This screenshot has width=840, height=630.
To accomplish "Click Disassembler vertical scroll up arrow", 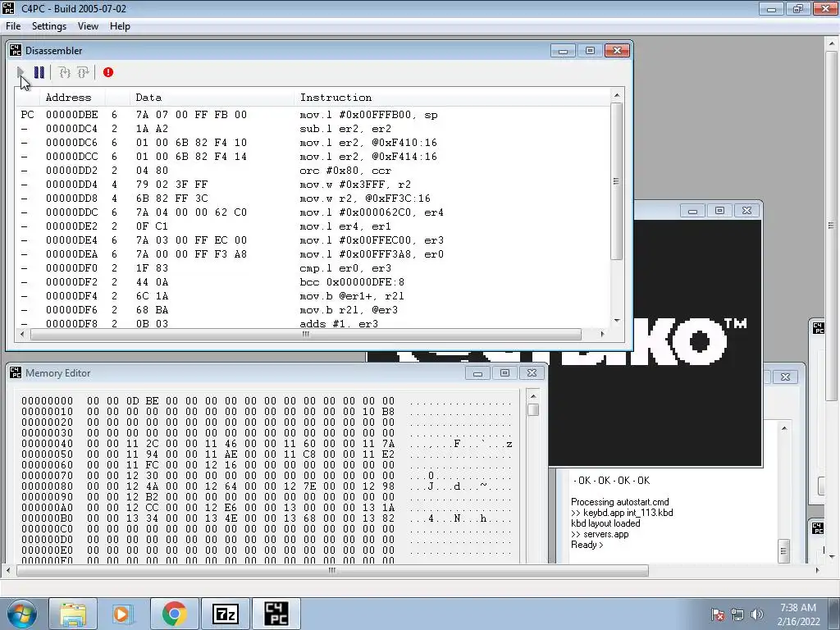I will (x=617, y=95).
